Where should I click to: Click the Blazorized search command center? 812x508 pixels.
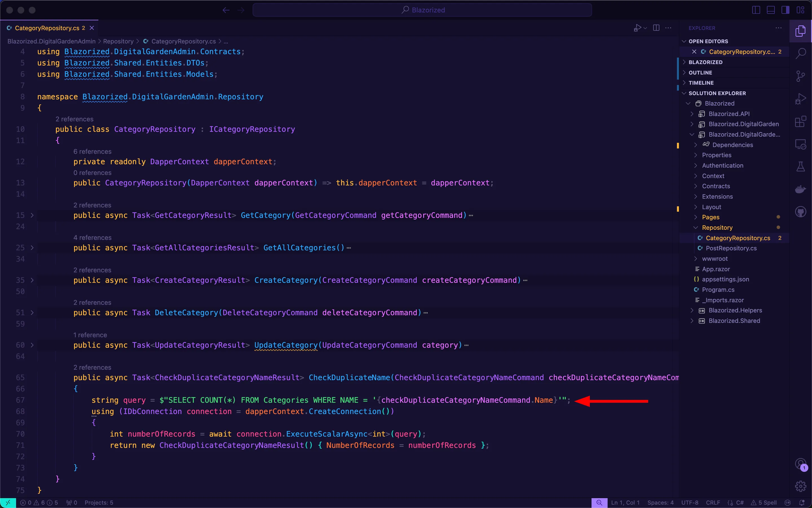pyautogui.click(x=422, y=10)
